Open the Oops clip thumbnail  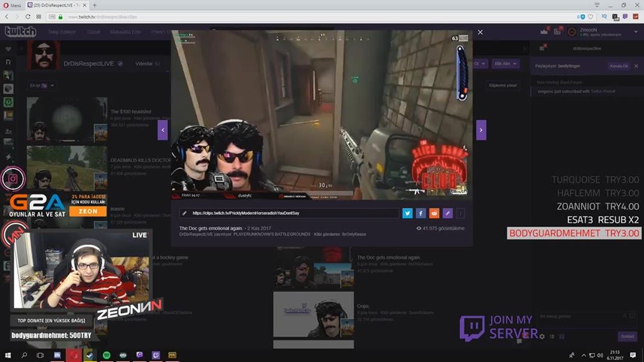(314, 314)
